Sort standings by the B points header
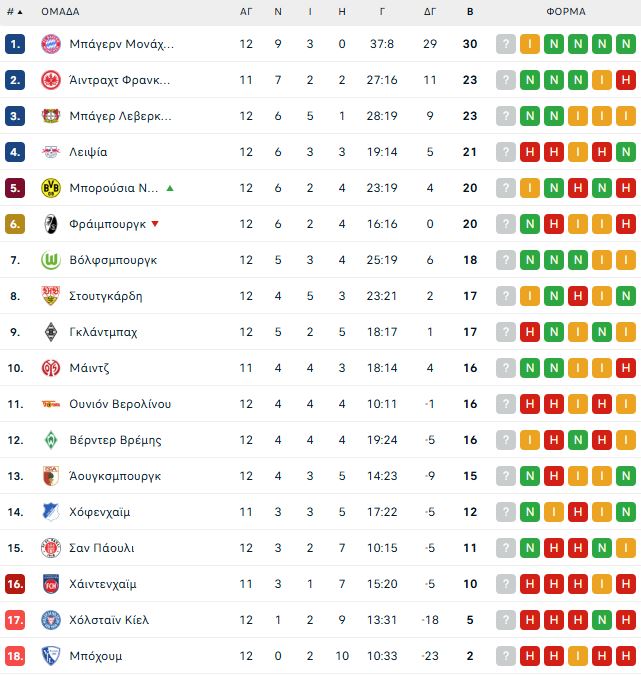The height and width of the screenshot is (675, 641). [x=470, y=12]
